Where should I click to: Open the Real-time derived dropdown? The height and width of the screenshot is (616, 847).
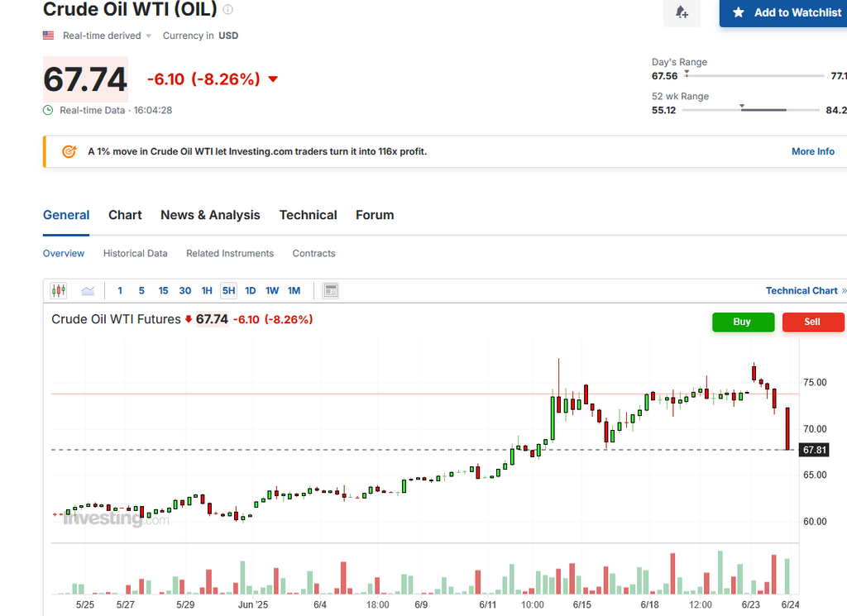[107, 36]
